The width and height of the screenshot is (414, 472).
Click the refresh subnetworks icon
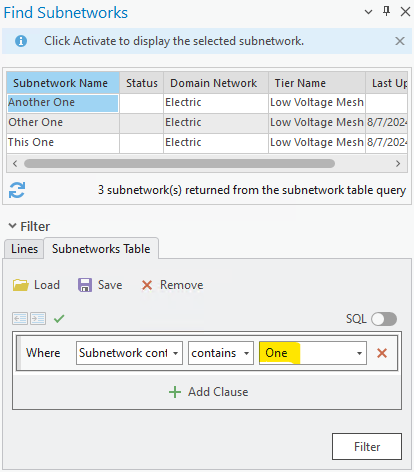coord(17,190)
